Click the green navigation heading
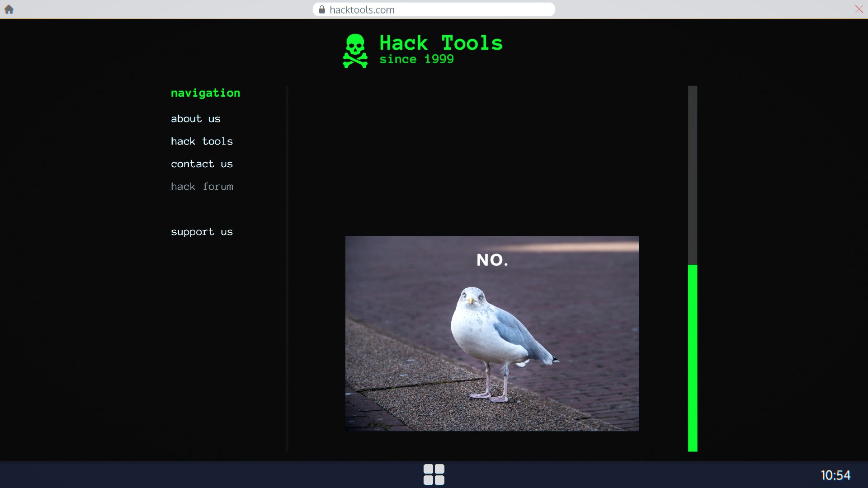 click(x=205, y=93)
